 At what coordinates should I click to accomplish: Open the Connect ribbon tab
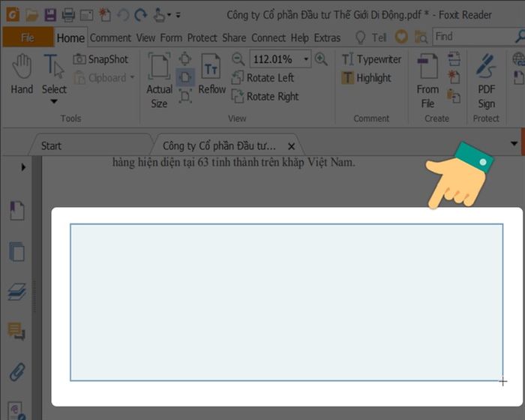click(x=268, y=37)
